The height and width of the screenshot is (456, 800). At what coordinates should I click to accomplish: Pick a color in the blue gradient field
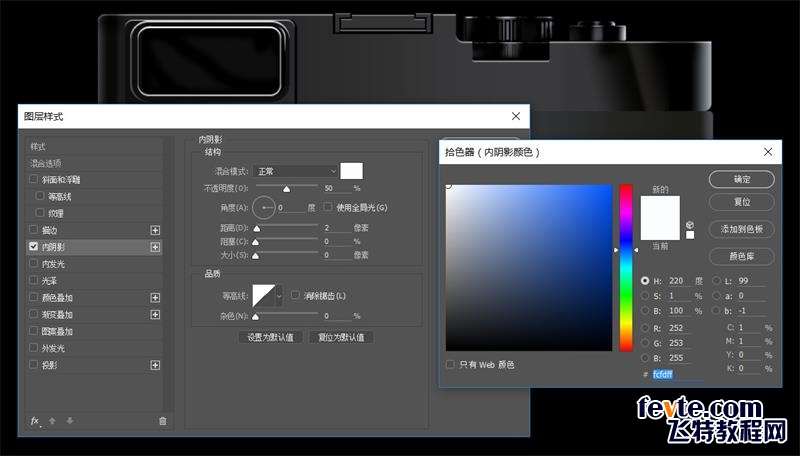[529, 268]
